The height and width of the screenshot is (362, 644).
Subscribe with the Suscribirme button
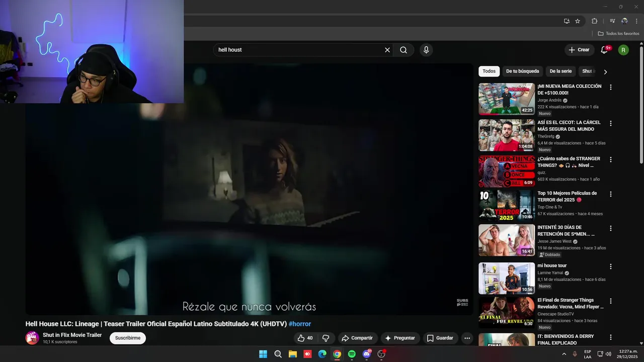click(x=128, y=338)
